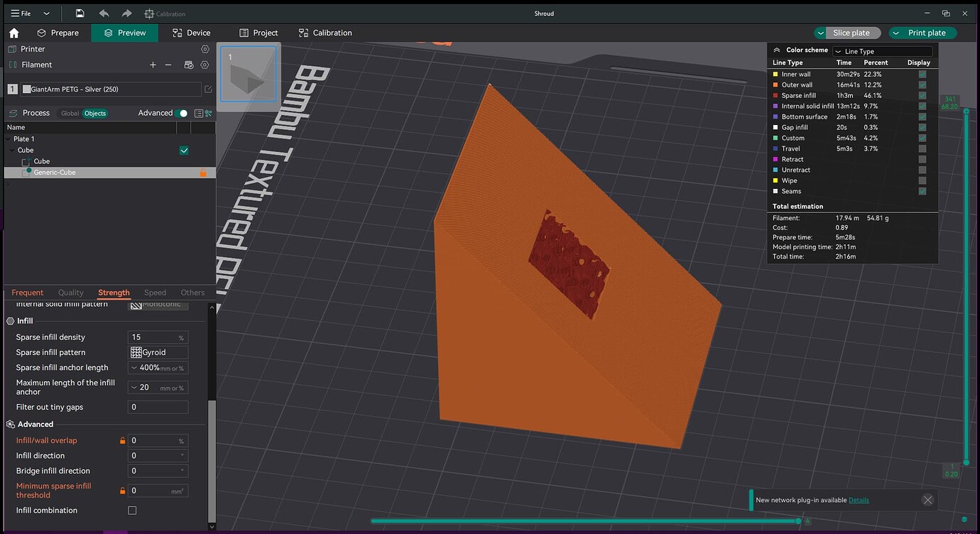Click the settings list icon beside Advanced toggle
The image size is (980, 534).
coord(199,113)
